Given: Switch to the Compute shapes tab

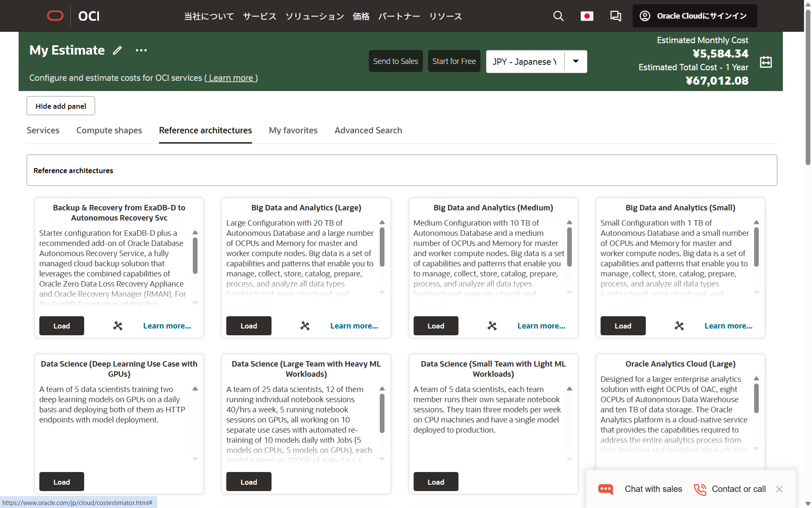Looking at the screenshot, I should pos(109,130).
